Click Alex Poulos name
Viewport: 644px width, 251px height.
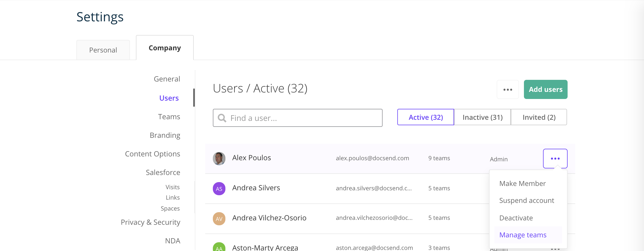pyautogui.click(x=252, y=158)
